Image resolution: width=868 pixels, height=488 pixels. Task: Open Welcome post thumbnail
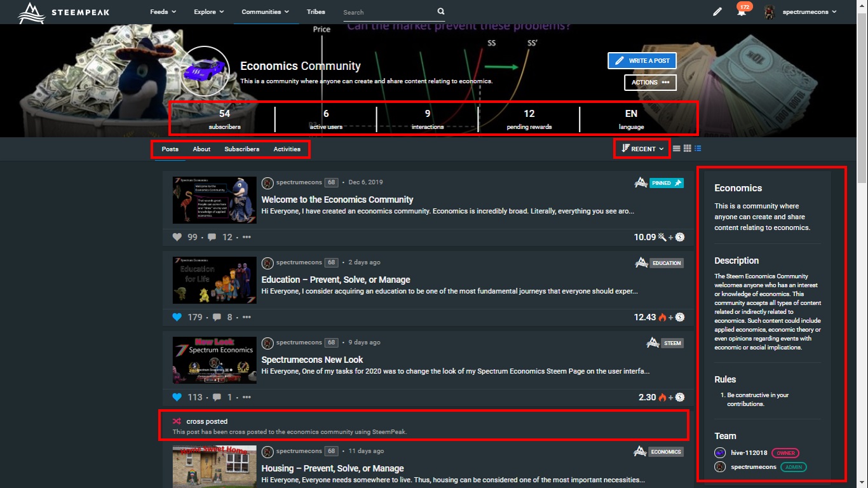coord(215,200)
